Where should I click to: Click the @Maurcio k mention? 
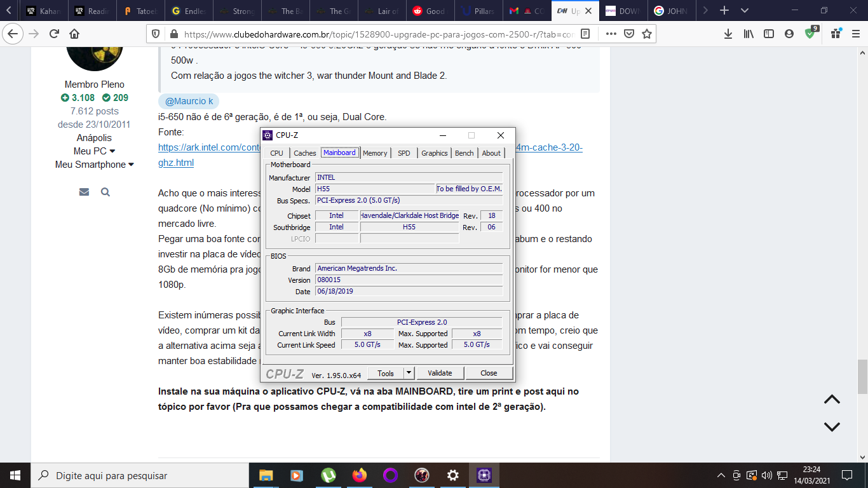point(189,101)
